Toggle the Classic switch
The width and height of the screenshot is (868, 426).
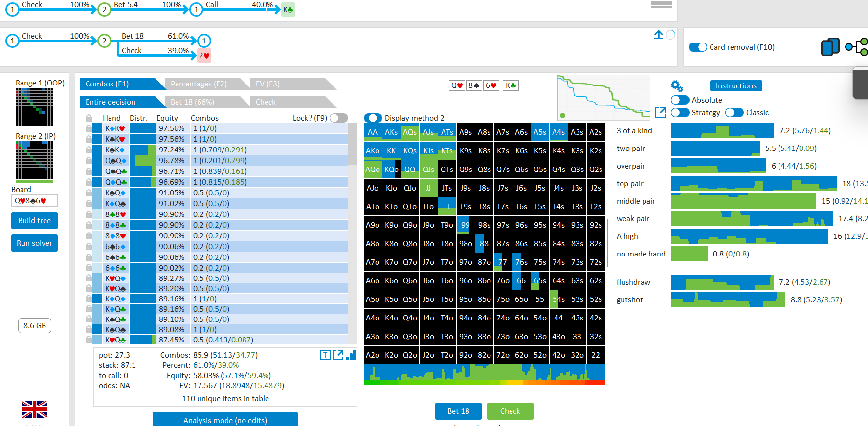tap(734, 112)
